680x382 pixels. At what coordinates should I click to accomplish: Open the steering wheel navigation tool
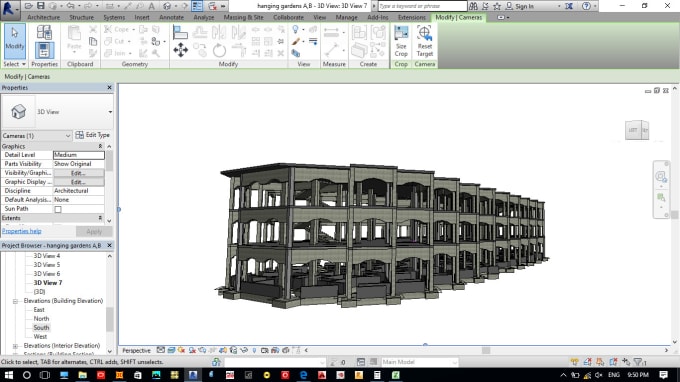coord(660,176)
